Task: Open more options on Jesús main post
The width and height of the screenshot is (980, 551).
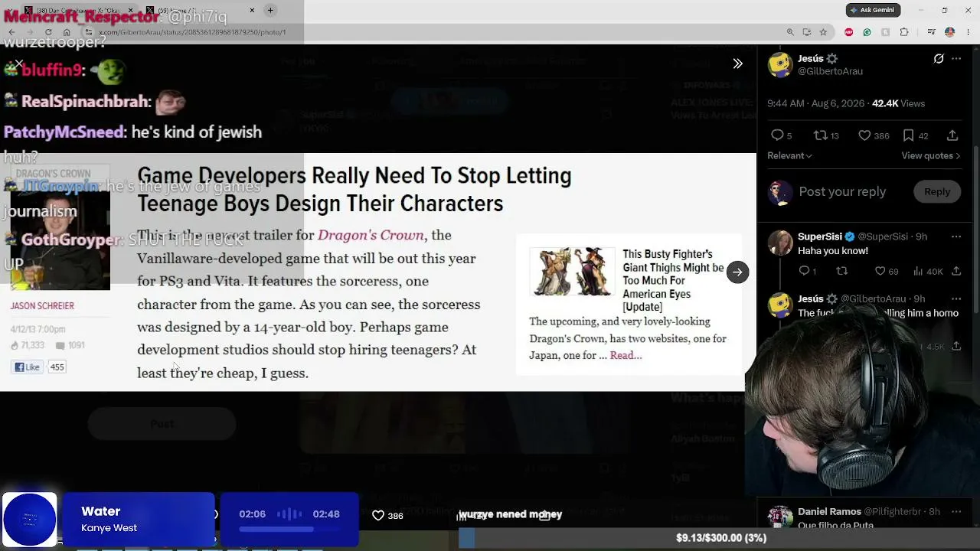Action: click(956, 59)
